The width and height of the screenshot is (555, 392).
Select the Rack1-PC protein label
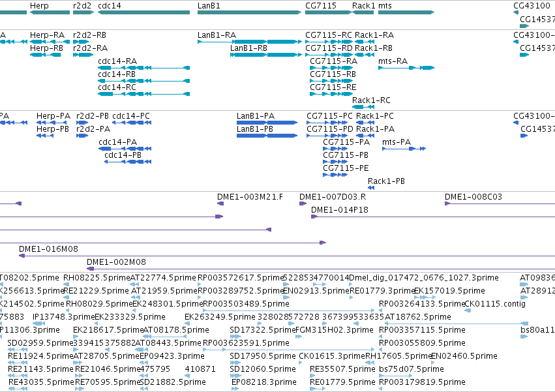tap(375, 116)
